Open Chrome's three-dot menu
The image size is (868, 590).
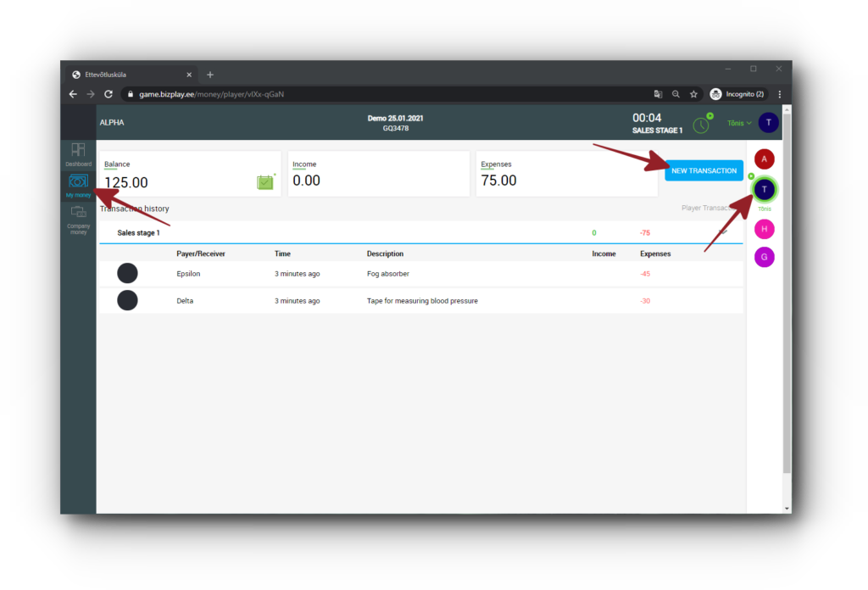tap(780, 94)
